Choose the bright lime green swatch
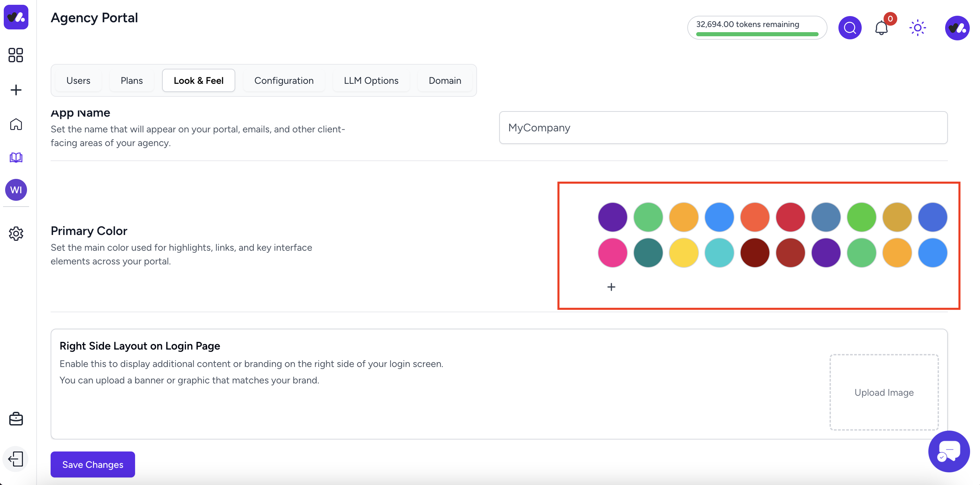This screenshot has height=485, width=980. point(862,217)
